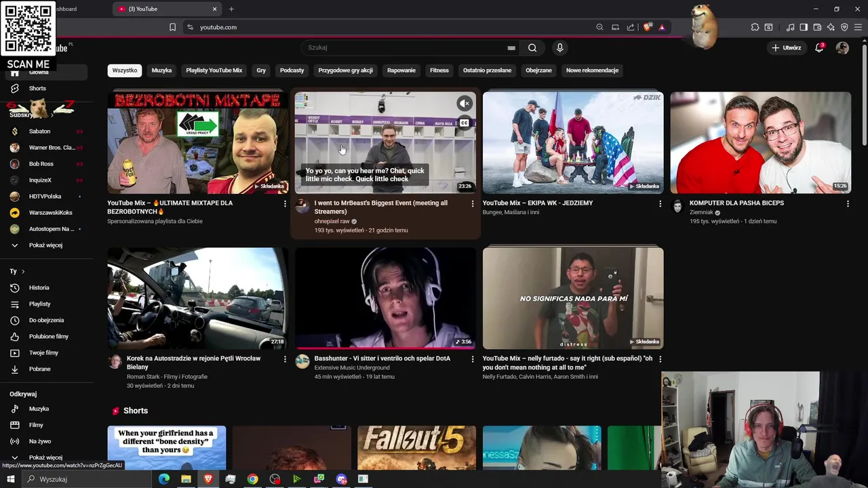This screenshot has height=488, width=868.
Task: Open the Ziemniak channel link
Action: (701, 212)
